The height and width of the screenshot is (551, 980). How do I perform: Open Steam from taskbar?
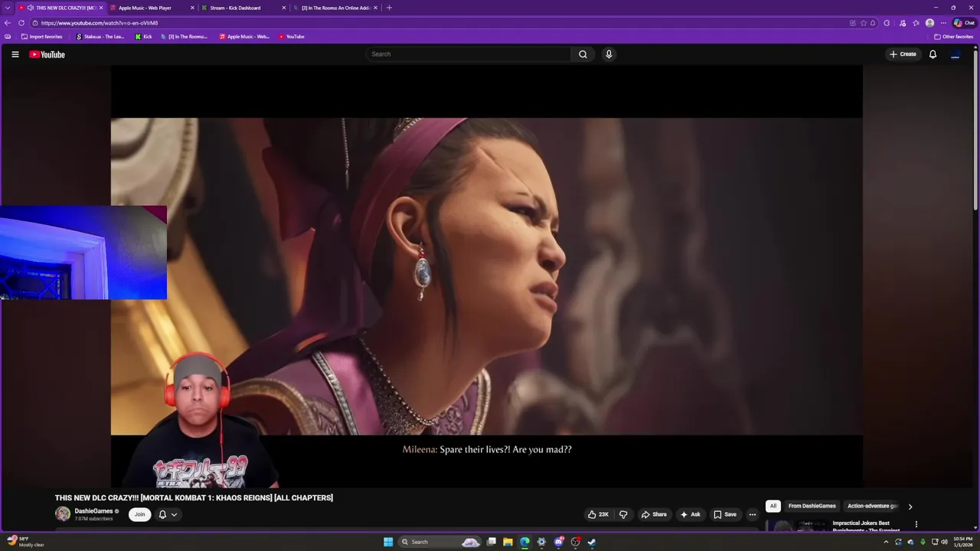click(592, 542)
